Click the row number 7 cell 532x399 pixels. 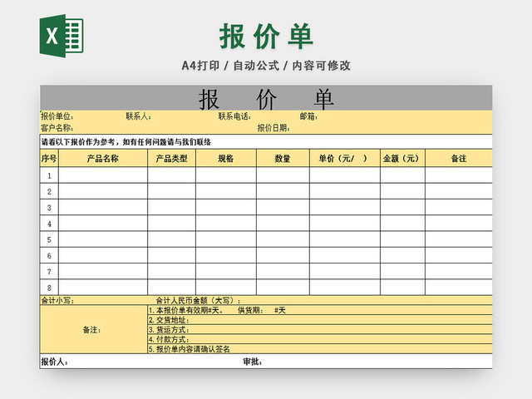click(49, 272)
